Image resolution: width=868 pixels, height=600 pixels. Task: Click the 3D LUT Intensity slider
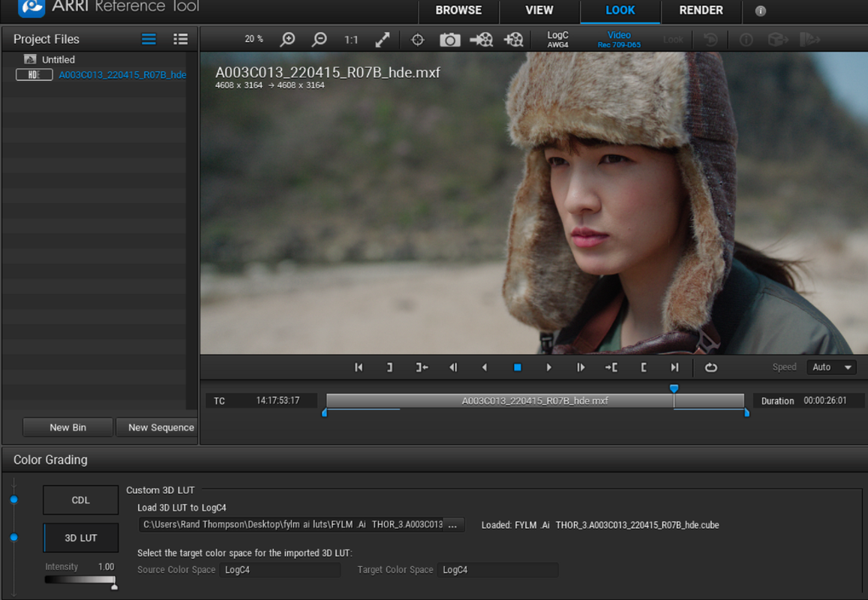pos(80,580)
